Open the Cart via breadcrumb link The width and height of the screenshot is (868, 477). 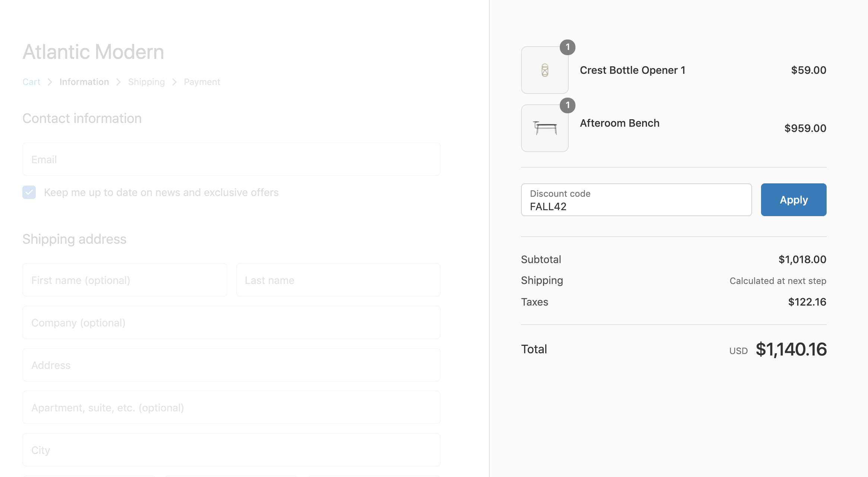[x=31, y=82]
